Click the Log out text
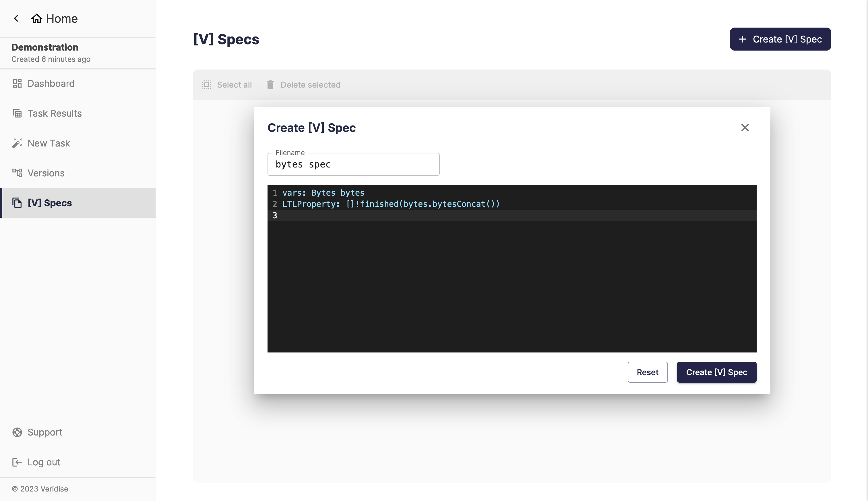The height and width of the screenshot is (501, 868). click(44, 462)
